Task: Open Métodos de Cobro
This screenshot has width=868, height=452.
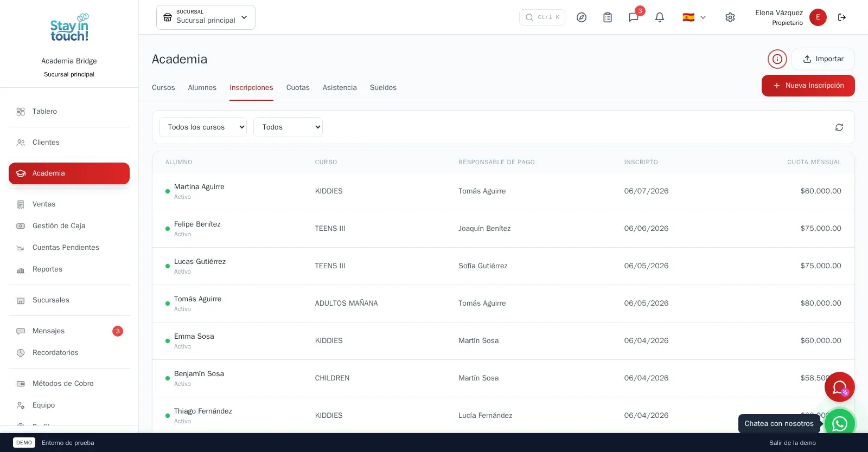Action: pyautogui.click(x=69, y=384)
